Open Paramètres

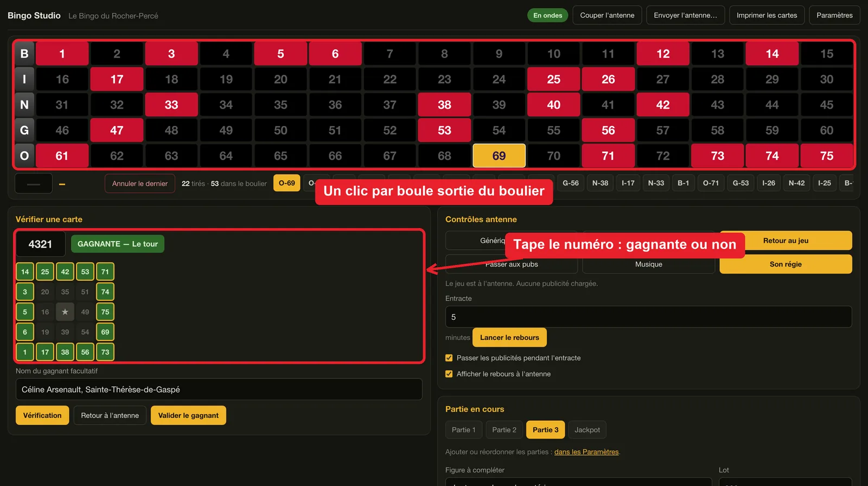coord(834,15)
